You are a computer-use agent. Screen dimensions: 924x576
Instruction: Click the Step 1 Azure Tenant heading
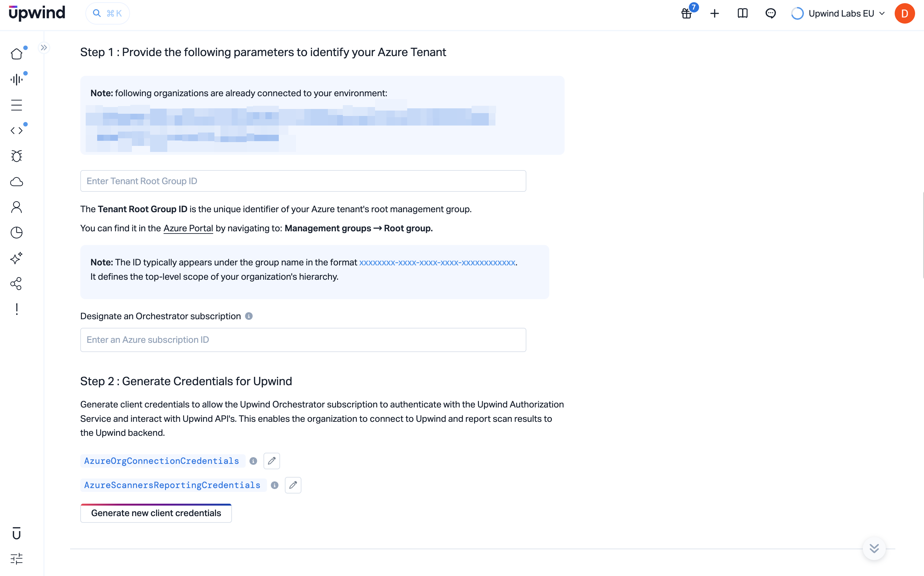point(263,52)
